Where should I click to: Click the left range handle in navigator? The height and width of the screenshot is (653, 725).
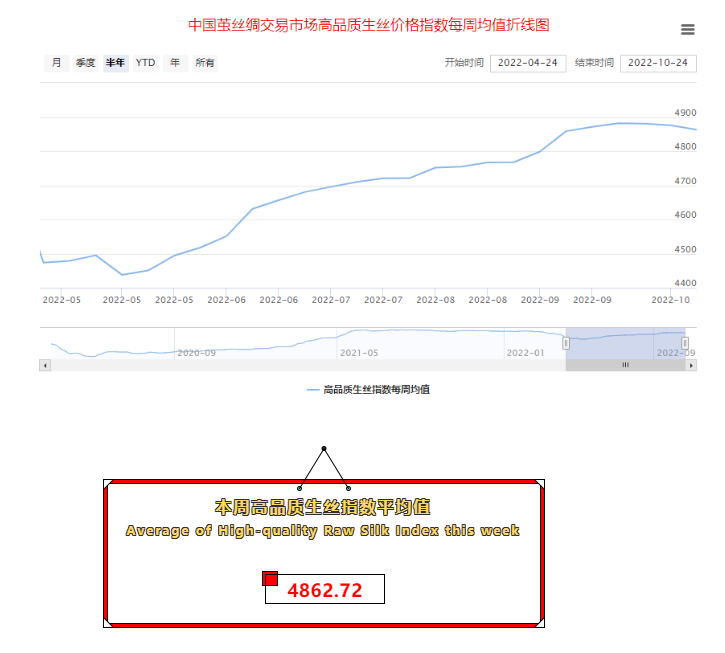566,343
